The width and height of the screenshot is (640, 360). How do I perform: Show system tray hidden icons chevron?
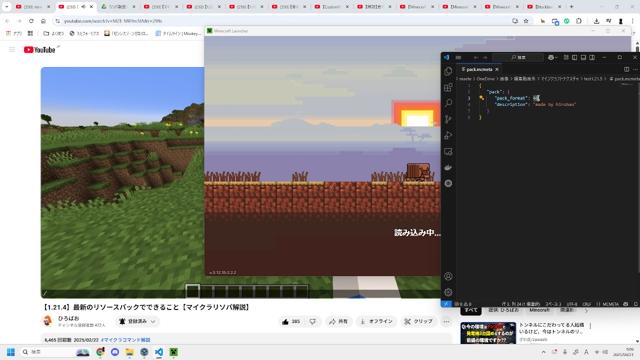(544, 352)
